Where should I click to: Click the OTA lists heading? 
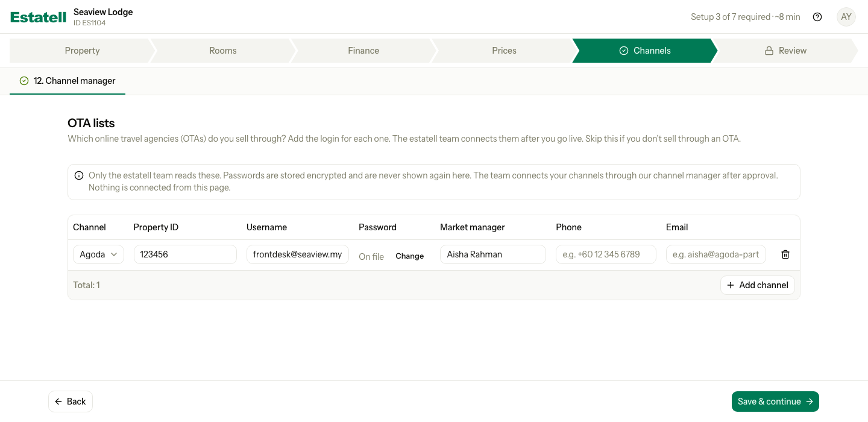tap(91, 123)
